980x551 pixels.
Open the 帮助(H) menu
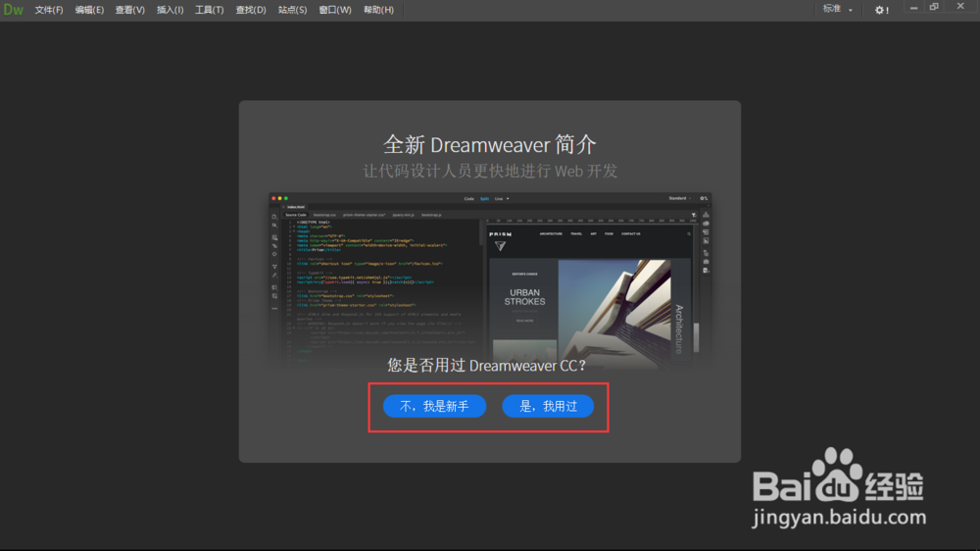[378, 10]
